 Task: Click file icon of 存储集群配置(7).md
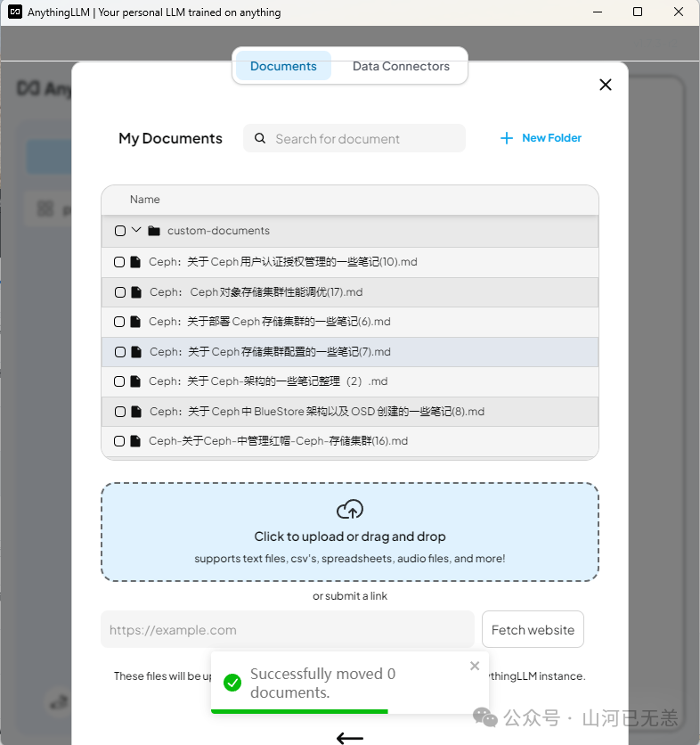tap(136, 352)
